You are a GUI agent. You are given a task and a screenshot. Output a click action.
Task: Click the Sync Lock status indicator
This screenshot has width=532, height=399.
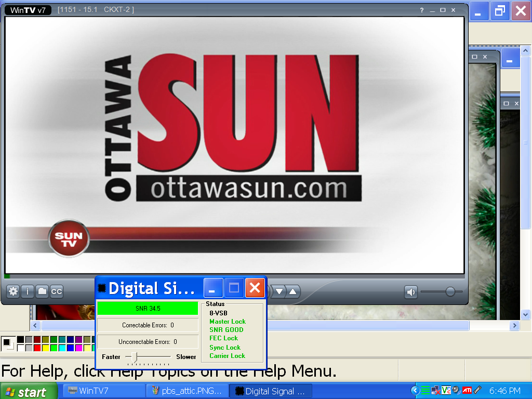click(x=224, y=348)
